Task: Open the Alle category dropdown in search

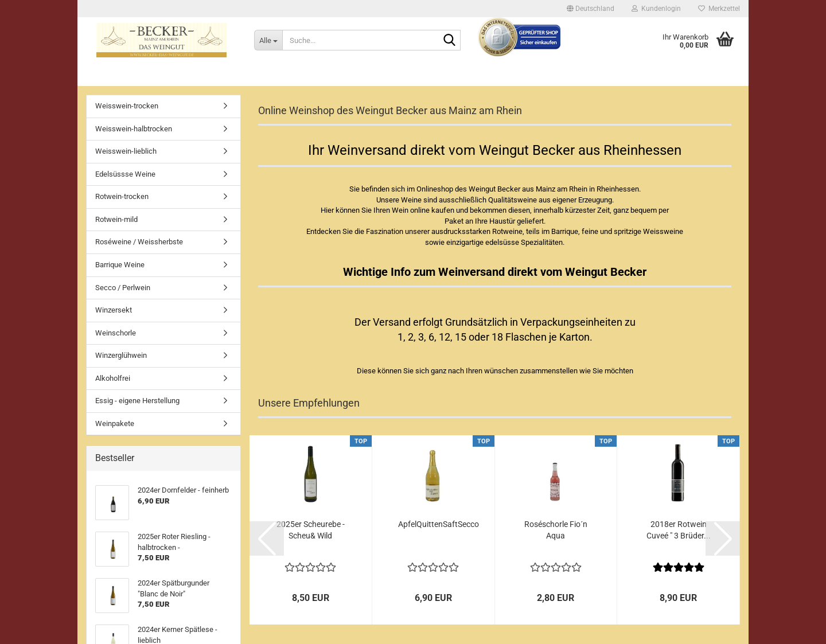Action: point(268,40)
